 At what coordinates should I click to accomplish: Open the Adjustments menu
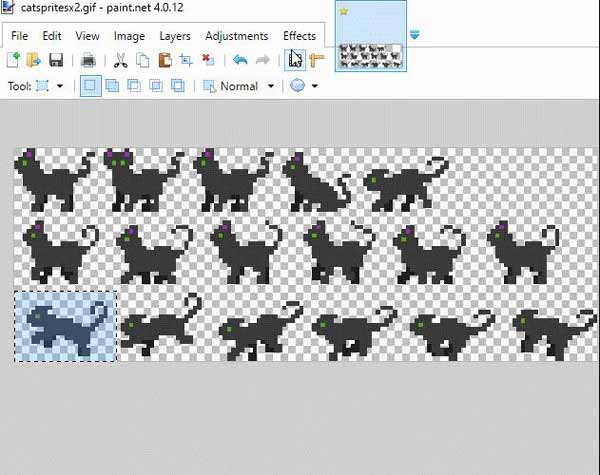pyautogui.click(x=236, y=36)
